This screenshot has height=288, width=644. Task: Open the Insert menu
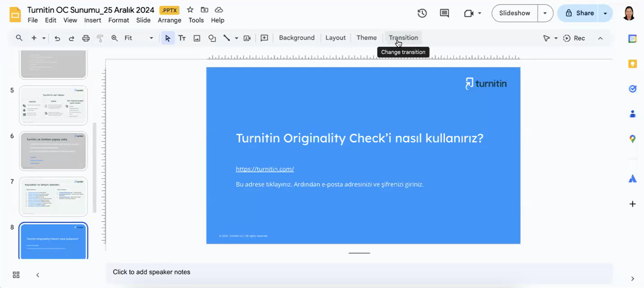pos(92,20)
